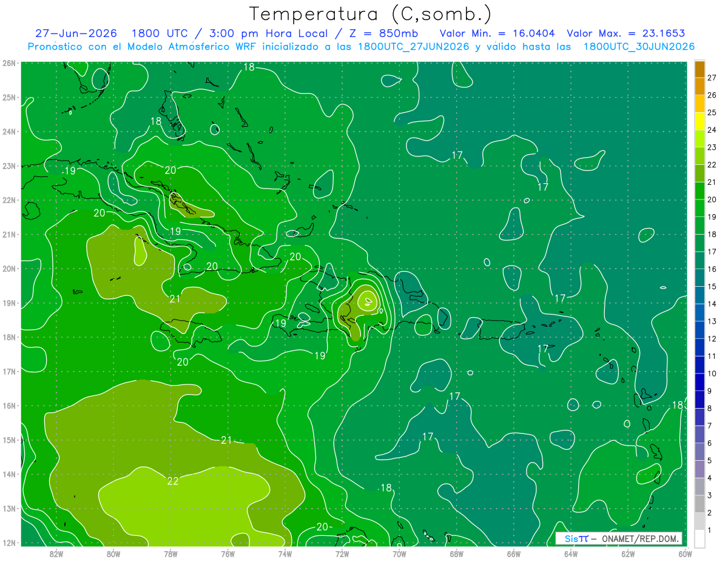The width and height of the screenshot is (728, 562).
Task: Click the '72W' longitude axis label
Action: pyautogui.click(x=342, y=554)
